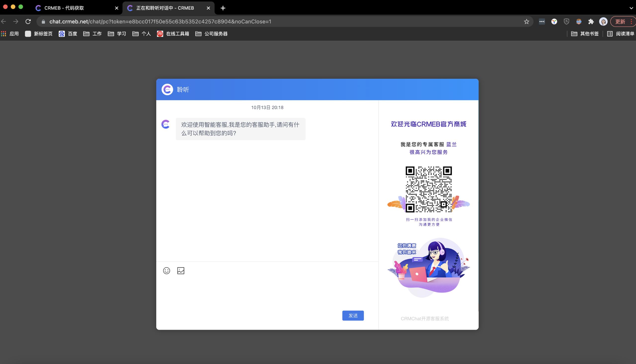The image size is (636, 364).
Task: Click the red close window button
Action: (x=5, y=7)
